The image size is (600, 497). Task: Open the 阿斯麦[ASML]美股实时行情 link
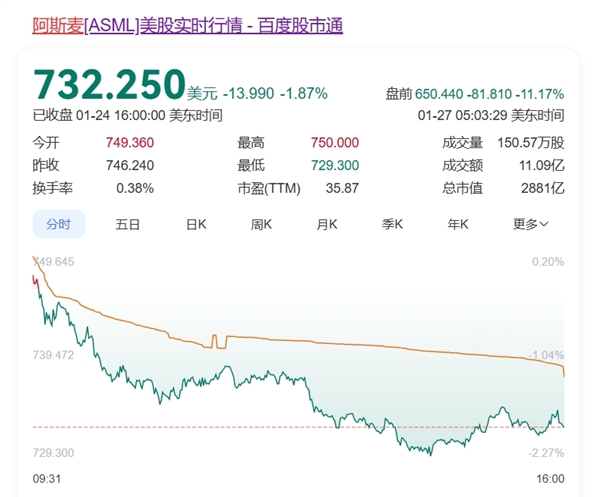tap(187, 26)
